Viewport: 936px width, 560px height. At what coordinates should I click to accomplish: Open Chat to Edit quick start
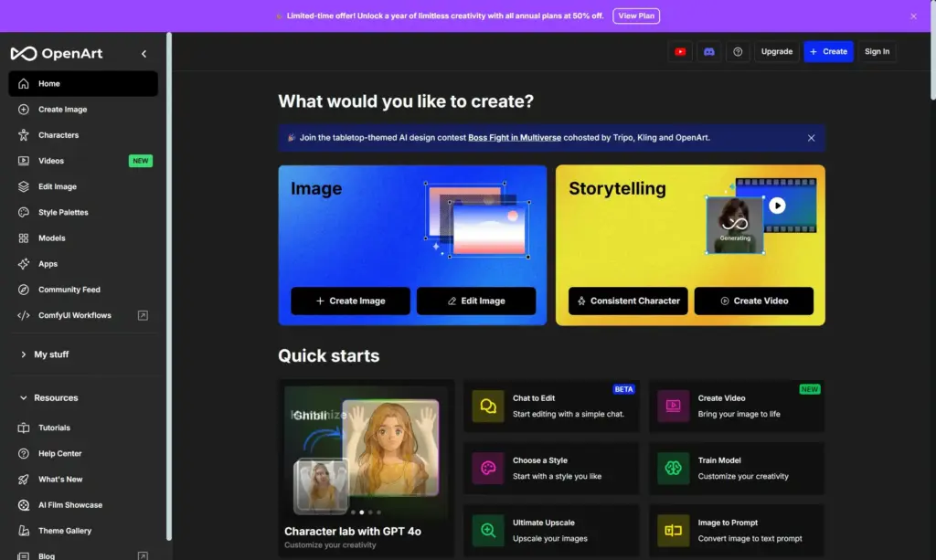pyautogui.click(x=551, y=407)
